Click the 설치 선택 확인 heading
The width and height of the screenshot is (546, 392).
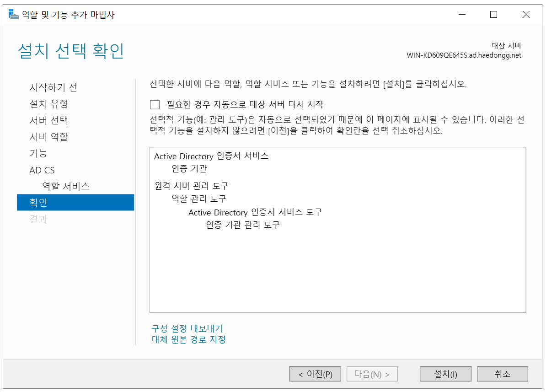71,51
